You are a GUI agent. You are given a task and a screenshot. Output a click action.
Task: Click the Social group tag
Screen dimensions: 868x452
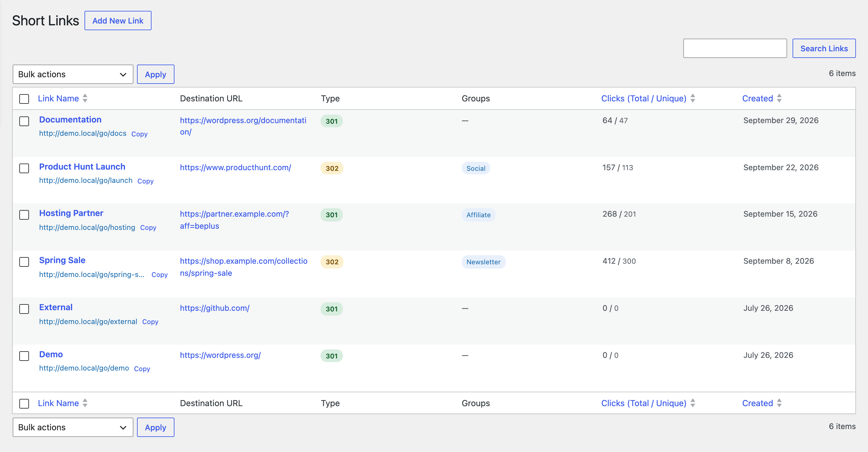(475, 168)
